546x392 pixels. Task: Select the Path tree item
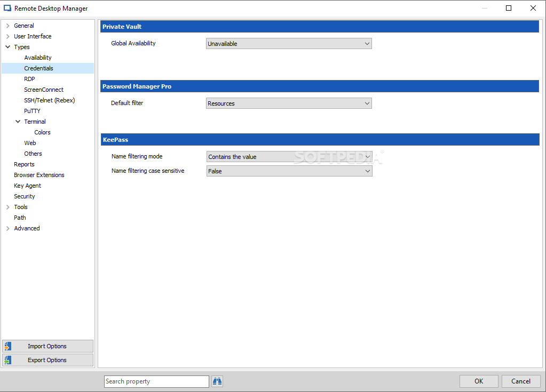click(20, 218)
